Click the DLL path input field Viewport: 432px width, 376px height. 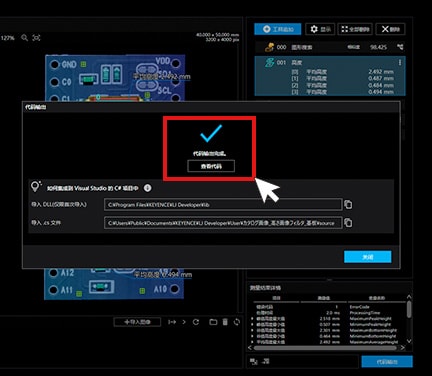click(223, 205)
